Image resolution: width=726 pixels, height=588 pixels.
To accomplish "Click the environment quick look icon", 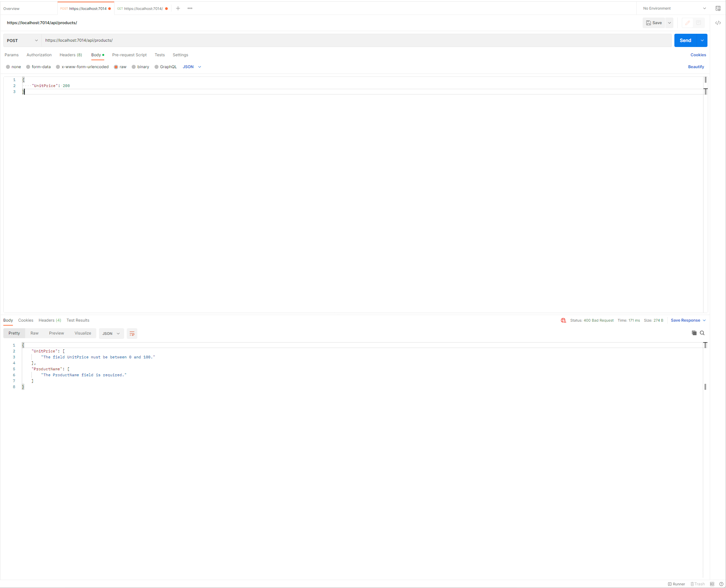I will tap(717, 9).
